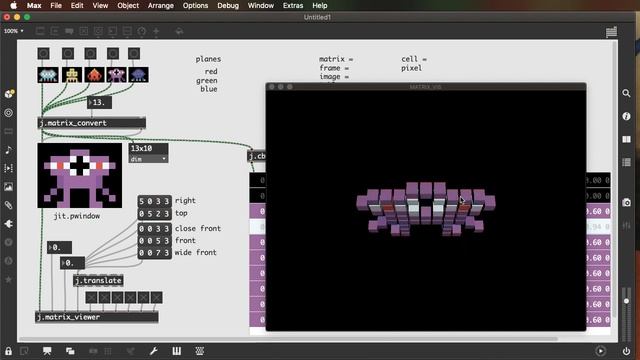This screenshot has width=640, height=360.
Task: Click the horizontal scrollbar below the patcher
Action: (x=288, y=339)
